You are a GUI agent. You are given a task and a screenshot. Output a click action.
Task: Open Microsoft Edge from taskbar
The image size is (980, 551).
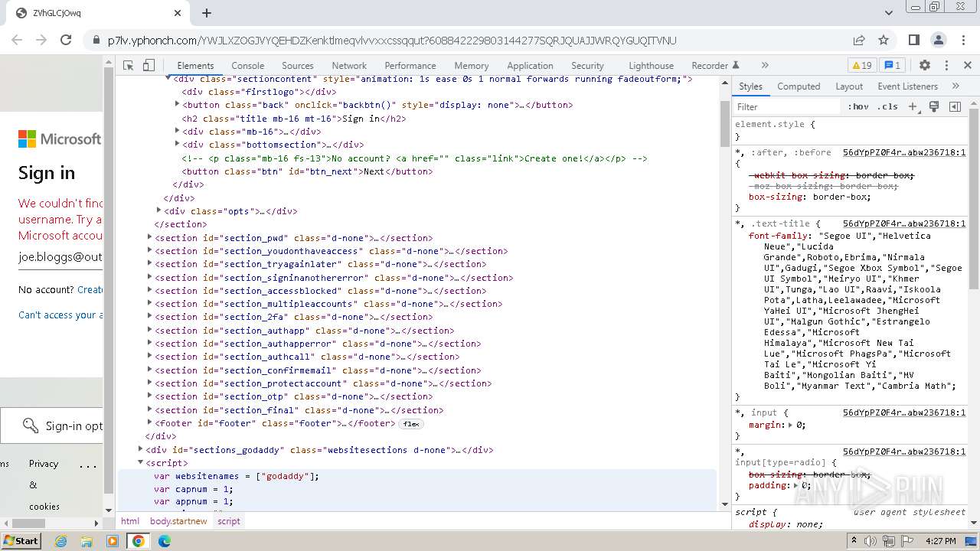[164, 541]
